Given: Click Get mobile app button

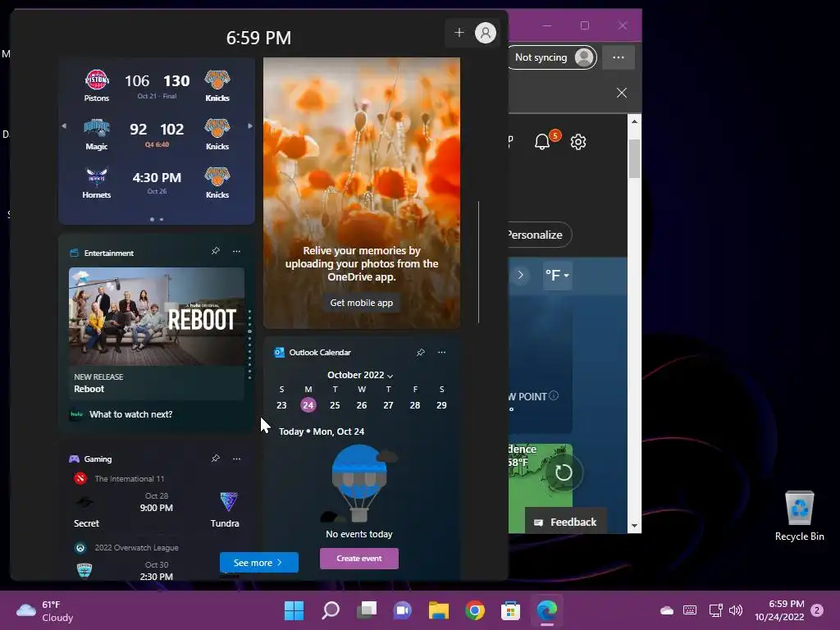Looking at the screenshot, I should click(361, 303).
